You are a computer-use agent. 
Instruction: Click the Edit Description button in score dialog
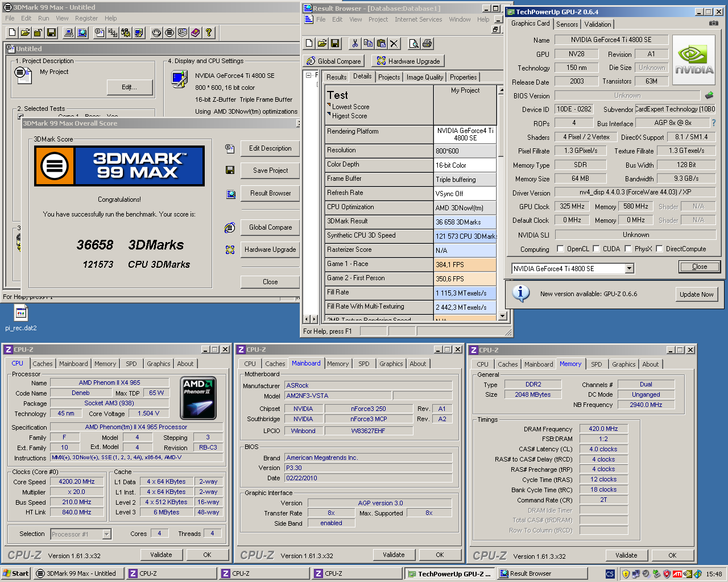coord(270,148)
